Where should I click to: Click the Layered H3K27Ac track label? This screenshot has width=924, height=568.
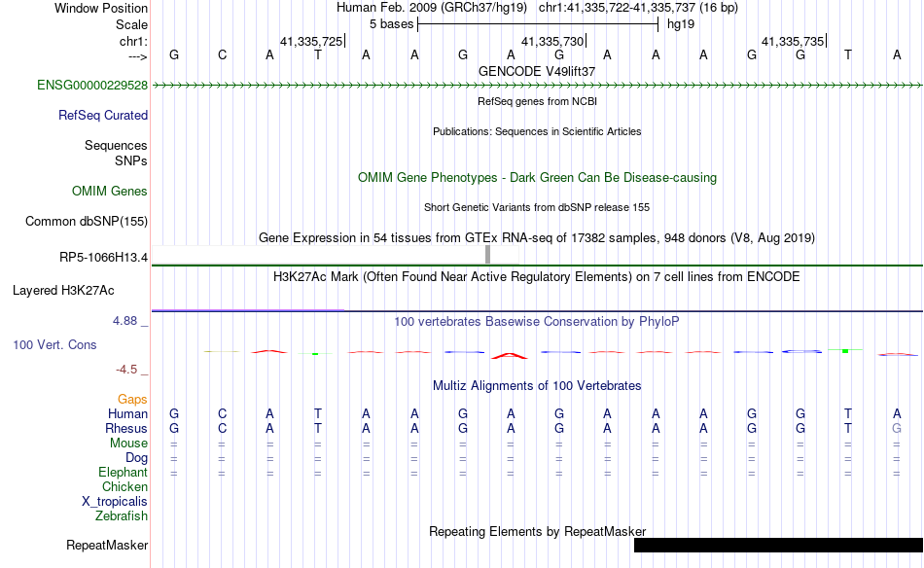coord(63,290)
